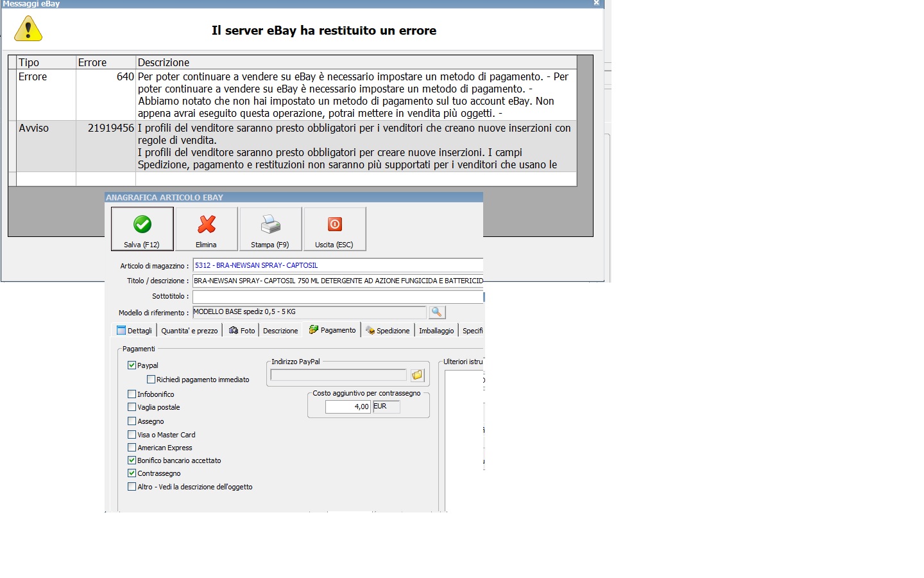Click the Avviso profili del venditore description
The width and height of the screenshot is (924, 578).
[356, 146]
